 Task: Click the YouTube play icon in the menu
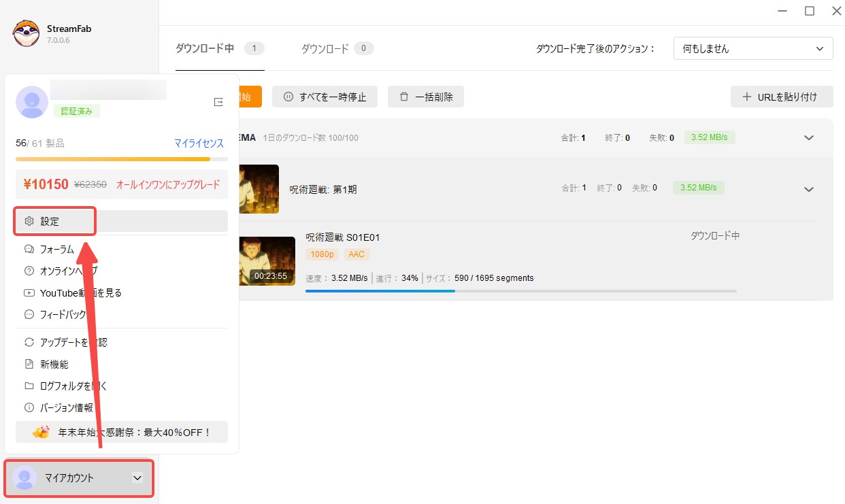[x=29, y=292]
